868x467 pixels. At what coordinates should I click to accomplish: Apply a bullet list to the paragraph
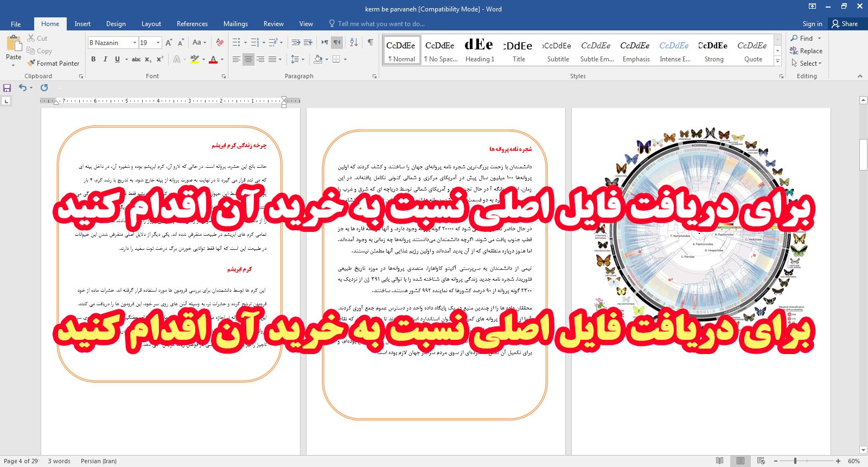coord(237,42)
